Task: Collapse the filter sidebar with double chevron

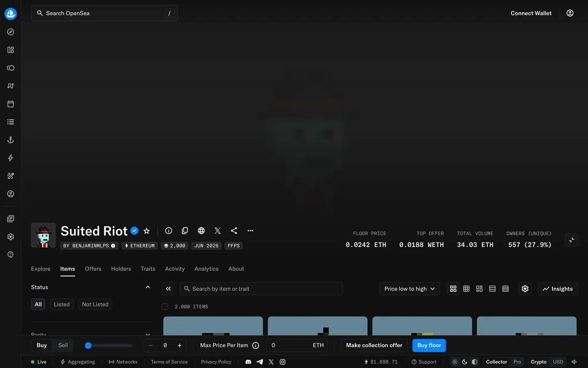Action: pos(168,289)
